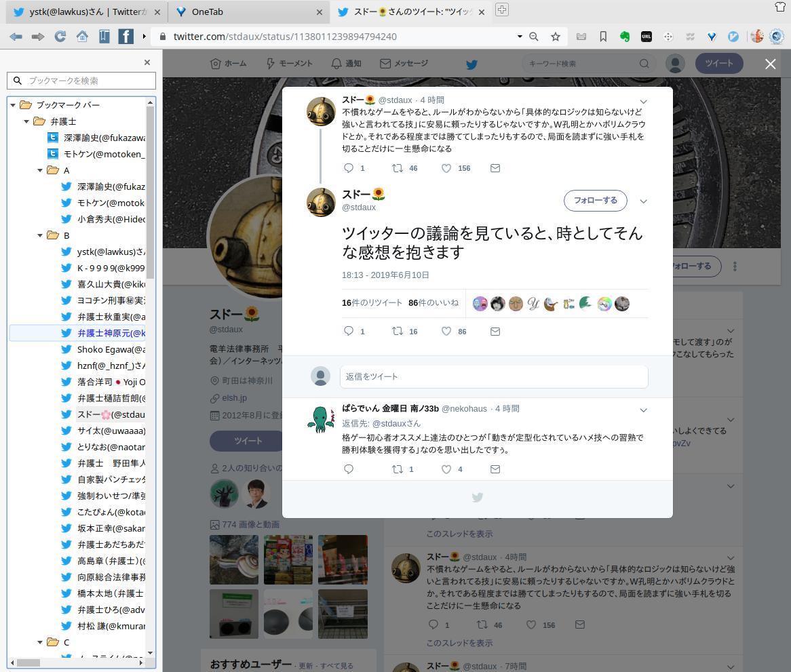Viewport: 791px width, 672px height.
Task: Open new tab with plus button
Action: point(502,9)
